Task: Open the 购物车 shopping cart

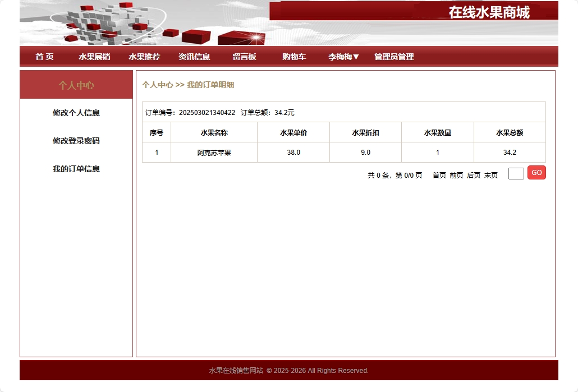Action: click(x=293, y=56)
